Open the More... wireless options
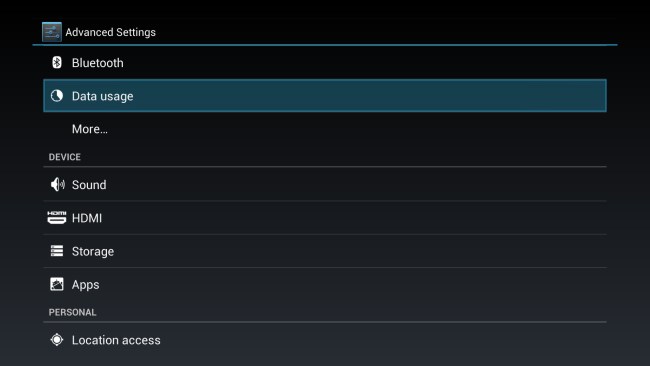 tap(325, 129)
